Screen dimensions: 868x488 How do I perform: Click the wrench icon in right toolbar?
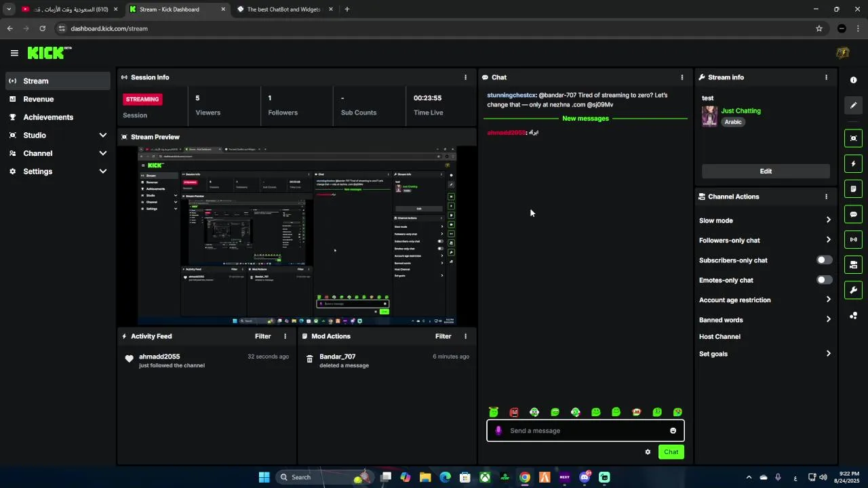(x=853, y=290)
